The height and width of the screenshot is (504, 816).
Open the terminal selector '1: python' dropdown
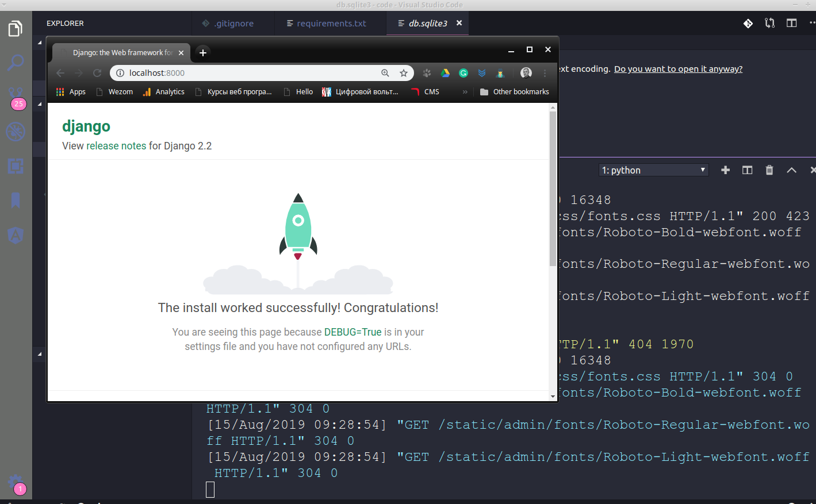[x=654, y=170]
